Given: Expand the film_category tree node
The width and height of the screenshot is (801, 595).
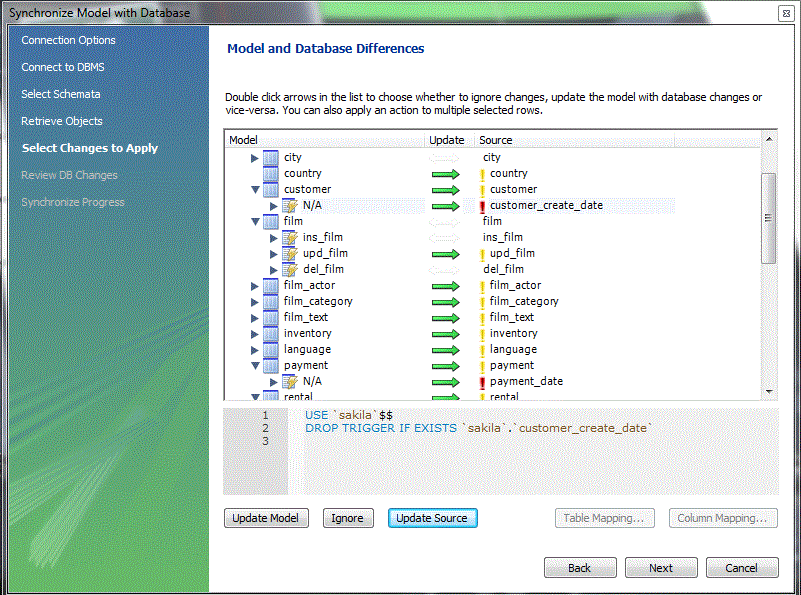Looking at the screenshot, I should coord(256,301).
